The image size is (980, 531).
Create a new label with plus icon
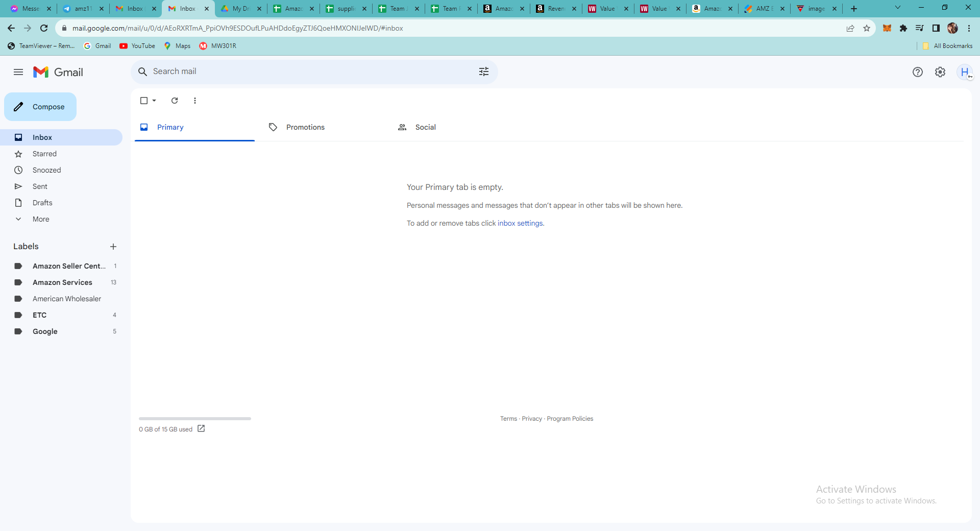(113, 247)
